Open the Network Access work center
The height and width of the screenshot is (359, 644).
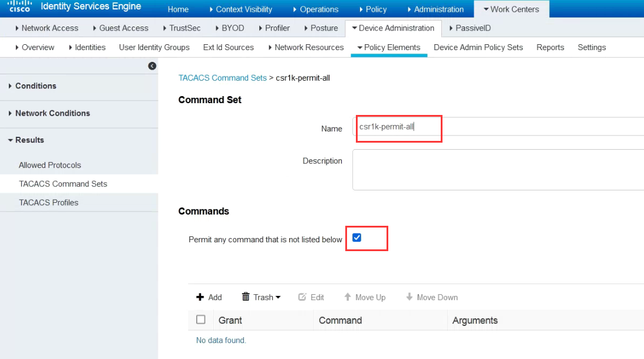[x=47, y=28]
